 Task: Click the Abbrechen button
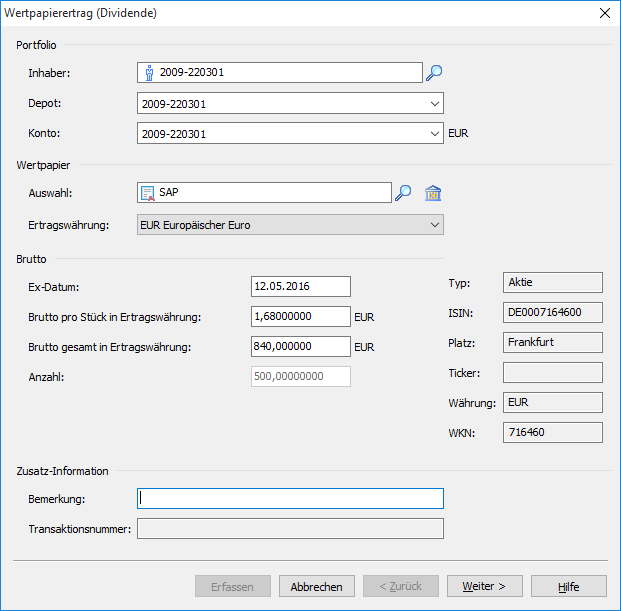point(316,587)
